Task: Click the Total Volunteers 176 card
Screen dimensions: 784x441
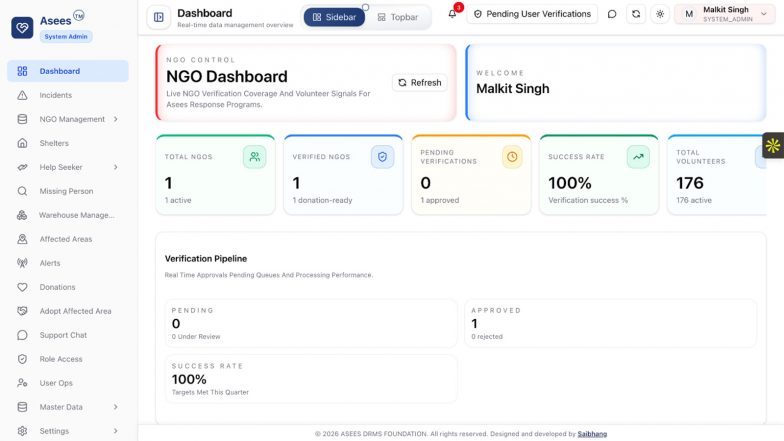Action: click(x=716, y=174)
